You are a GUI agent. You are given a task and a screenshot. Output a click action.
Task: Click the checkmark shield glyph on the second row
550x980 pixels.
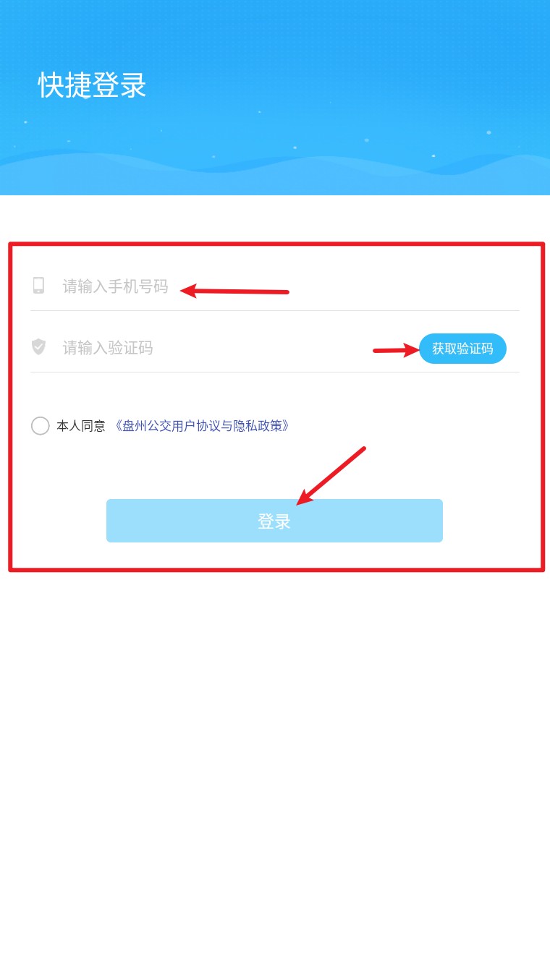38,347
